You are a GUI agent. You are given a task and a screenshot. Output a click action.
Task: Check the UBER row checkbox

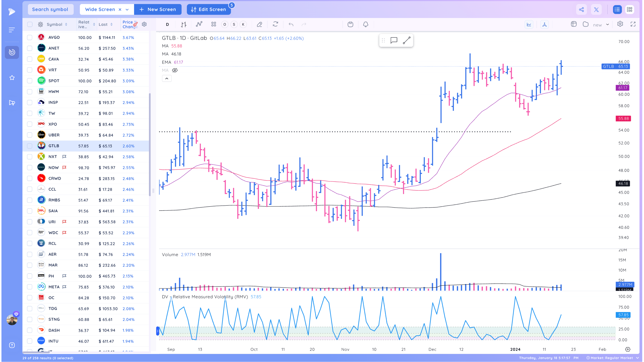click(30, 135)
